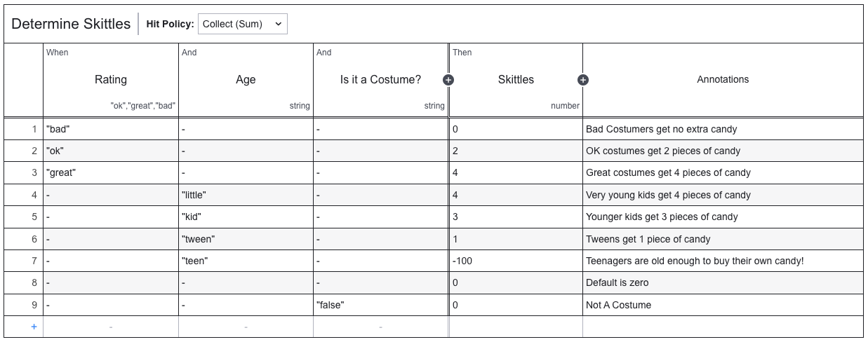Click the Determine Skittles table name

click(71, 24)
